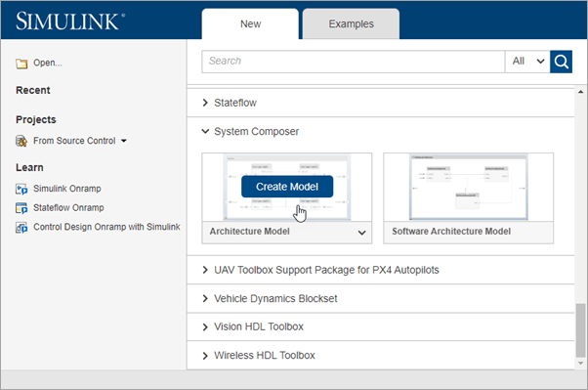This screenshot has width=588, height=390.
Task: Switch to the New tab
Action: click(250, 24)
